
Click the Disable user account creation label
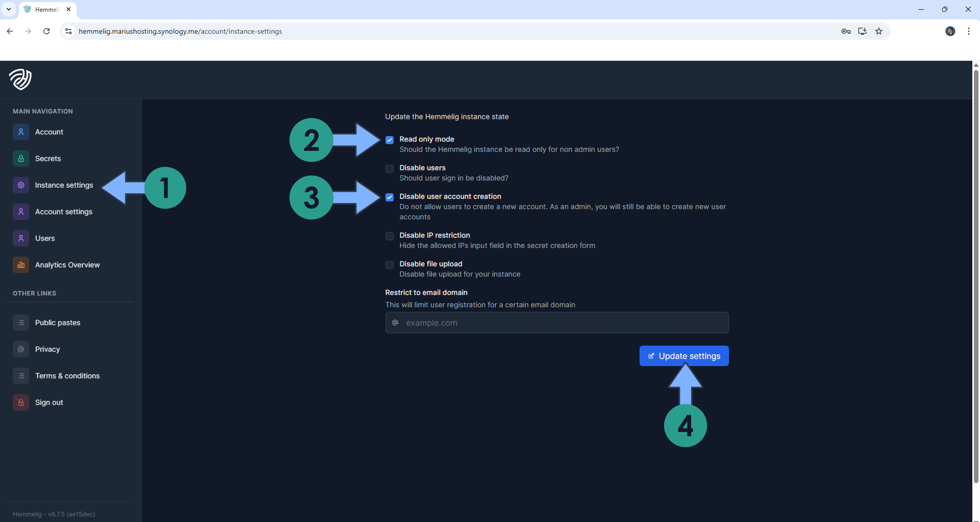pyautogui.click(x=450, y=196)
